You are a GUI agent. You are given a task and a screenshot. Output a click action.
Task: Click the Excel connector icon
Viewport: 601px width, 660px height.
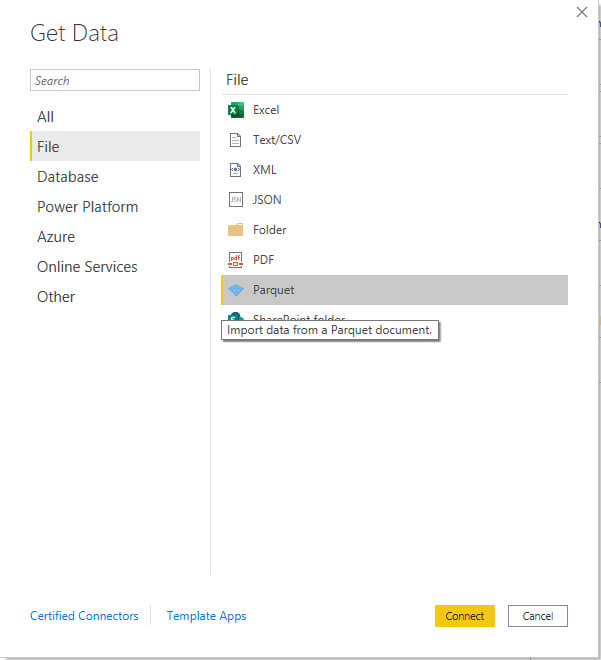(236, 110)
